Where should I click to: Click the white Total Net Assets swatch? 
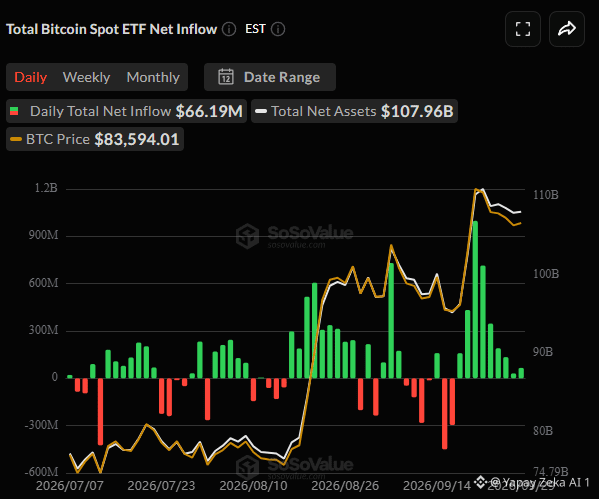(261, 111)
